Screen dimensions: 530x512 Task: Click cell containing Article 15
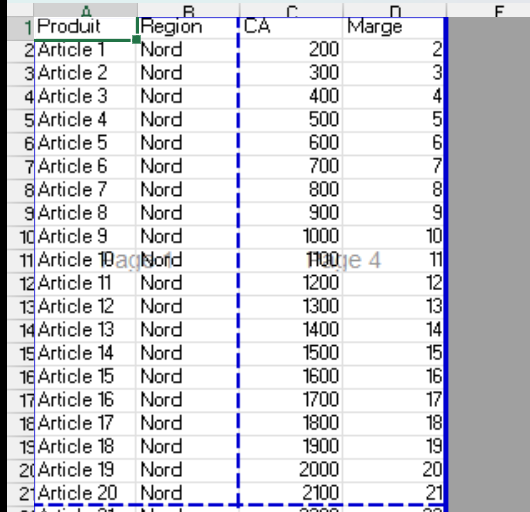tap(85, 377)
